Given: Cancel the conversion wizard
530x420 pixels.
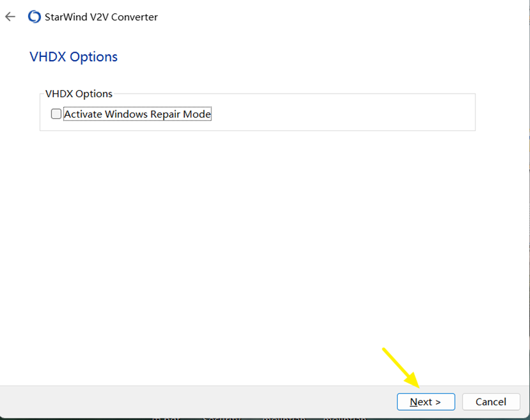Looking at the screenshot, I should pos(491,402).
